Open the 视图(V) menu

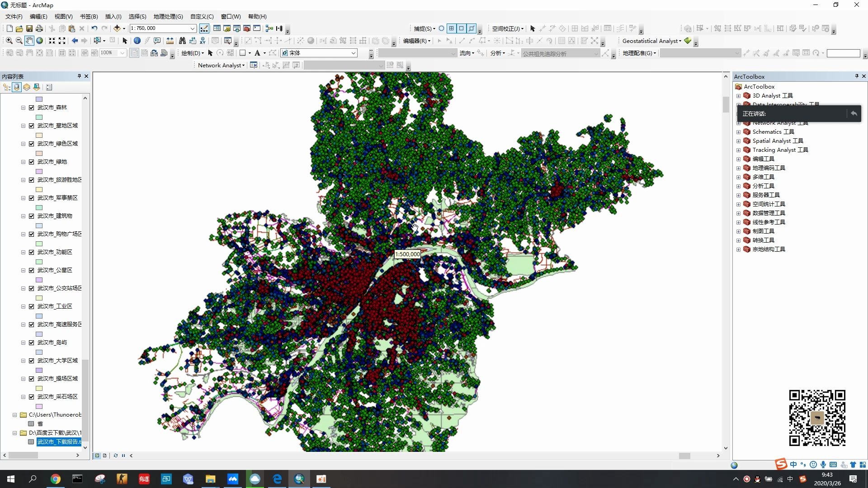pos(63,17)
